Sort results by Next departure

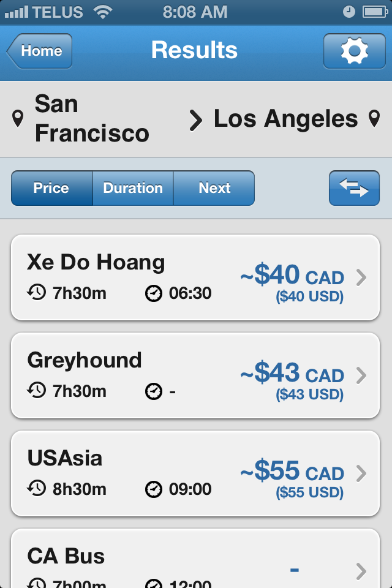(214, 188)
